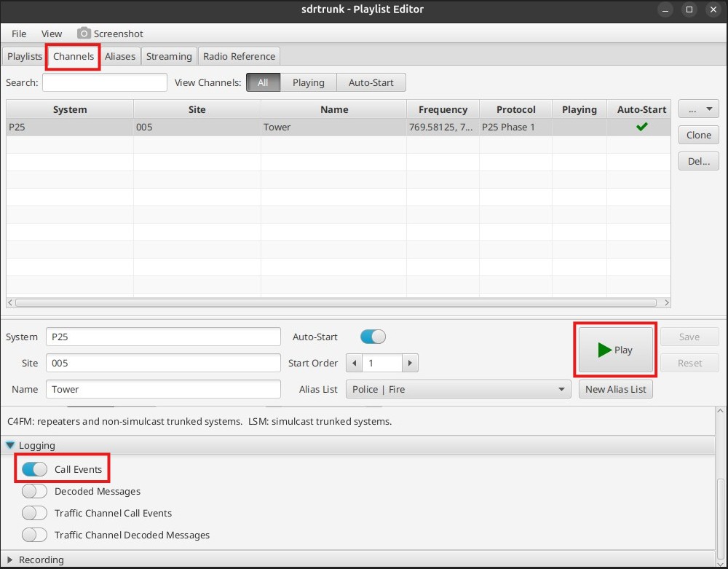Filter view to Auto-Start channels
The width and height of the screenshot is (728, 569).
pyautogui.click(x=371, y=82)
